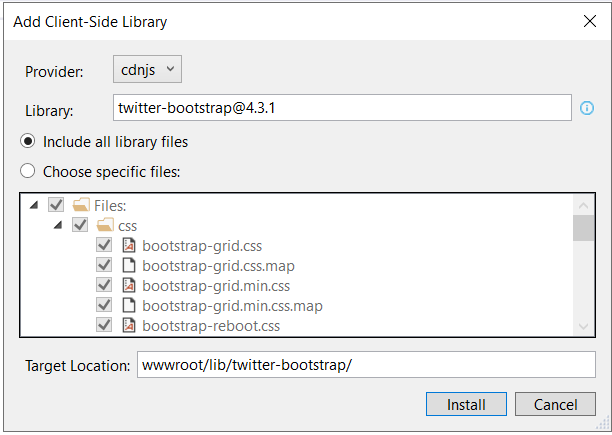The height and width of the screenshot is (435, 612).
Task: Toggle the bootstrap-grid.css checkbox
Action: 104,245
